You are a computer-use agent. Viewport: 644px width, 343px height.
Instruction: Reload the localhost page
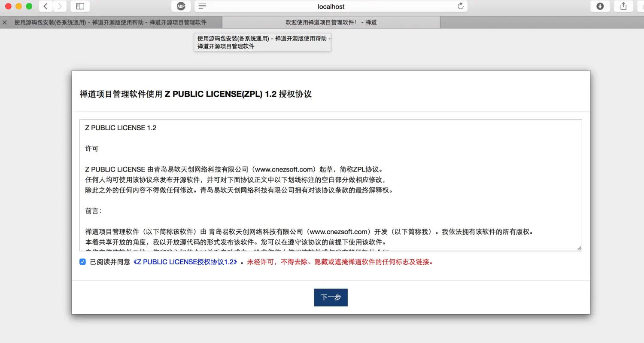tap(461, 6)
